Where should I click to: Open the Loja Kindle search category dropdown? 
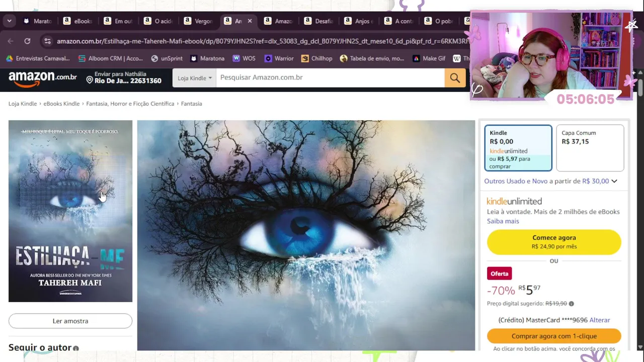click(194, 78)
